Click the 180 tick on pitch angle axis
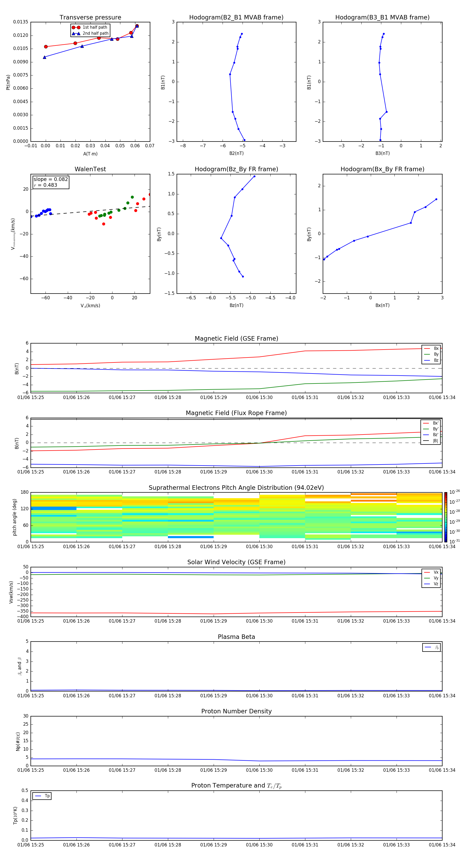 (25, 492)
